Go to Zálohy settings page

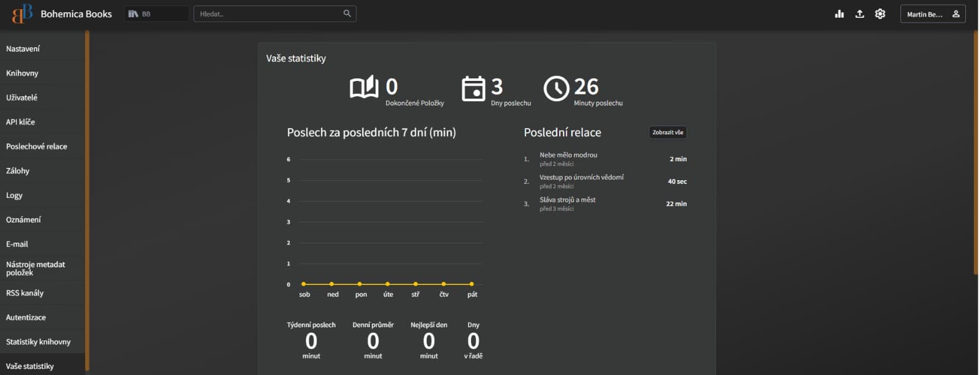(x=18, y=171)
